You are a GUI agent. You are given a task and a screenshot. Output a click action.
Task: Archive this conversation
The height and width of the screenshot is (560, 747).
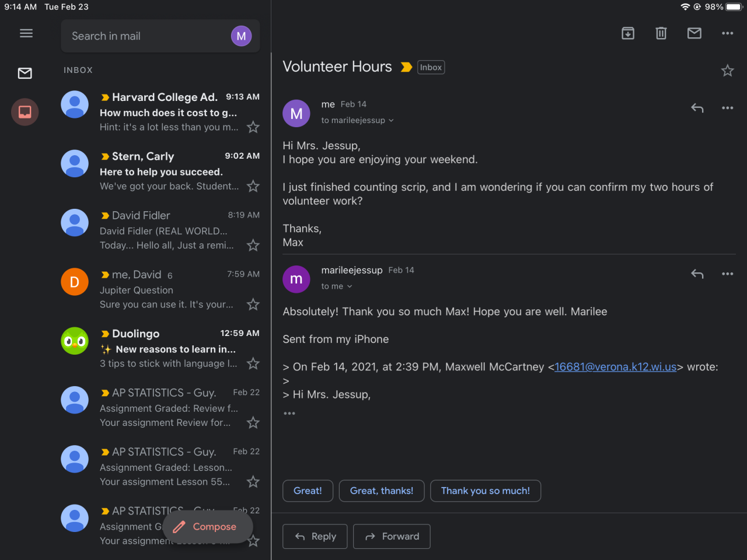[x=628, y=33]
